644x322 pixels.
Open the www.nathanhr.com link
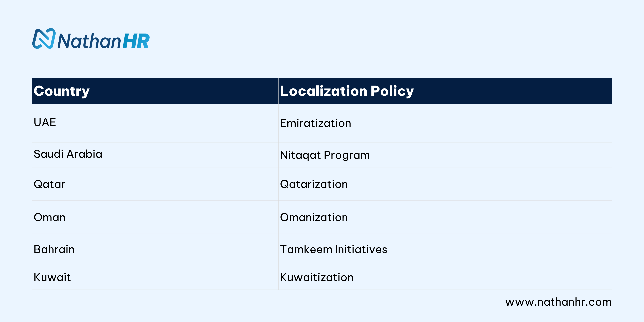558,302
